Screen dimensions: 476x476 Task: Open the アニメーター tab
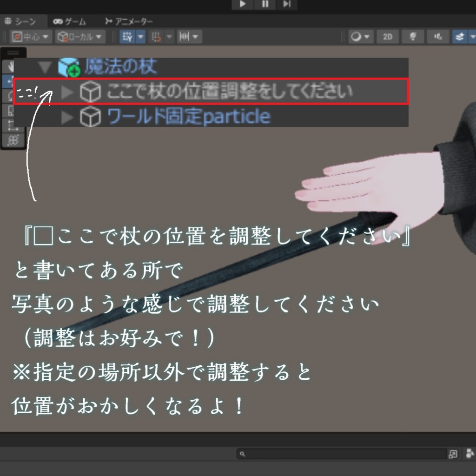pyautogui.click(x=128, y=21)
